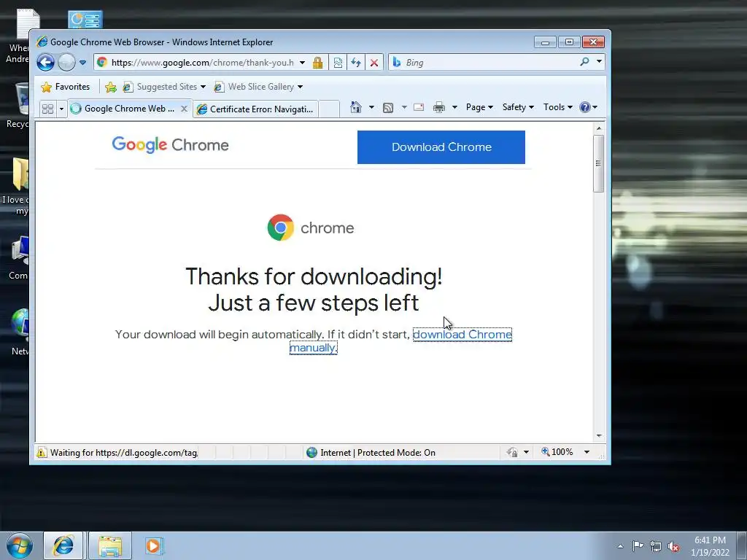Open the Favorites star button
This screenshot has height=560, width=747.
point(66,87)
